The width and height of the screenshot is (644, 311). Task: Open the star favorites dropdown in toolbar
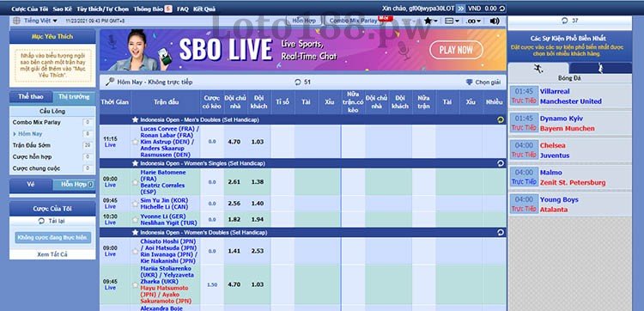430,21
